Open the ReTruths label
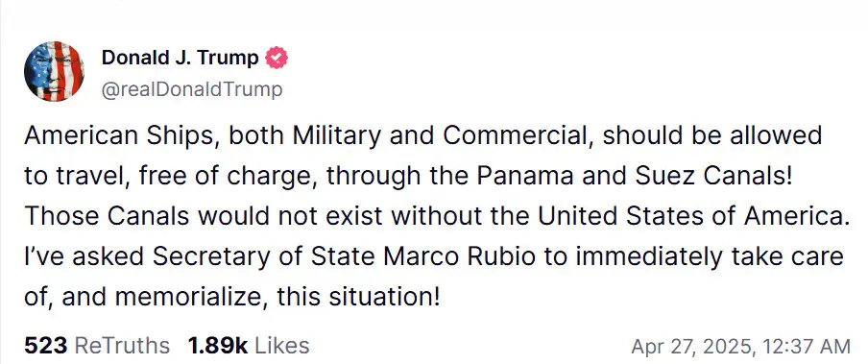The image size is (868, 364). (122, 346)
